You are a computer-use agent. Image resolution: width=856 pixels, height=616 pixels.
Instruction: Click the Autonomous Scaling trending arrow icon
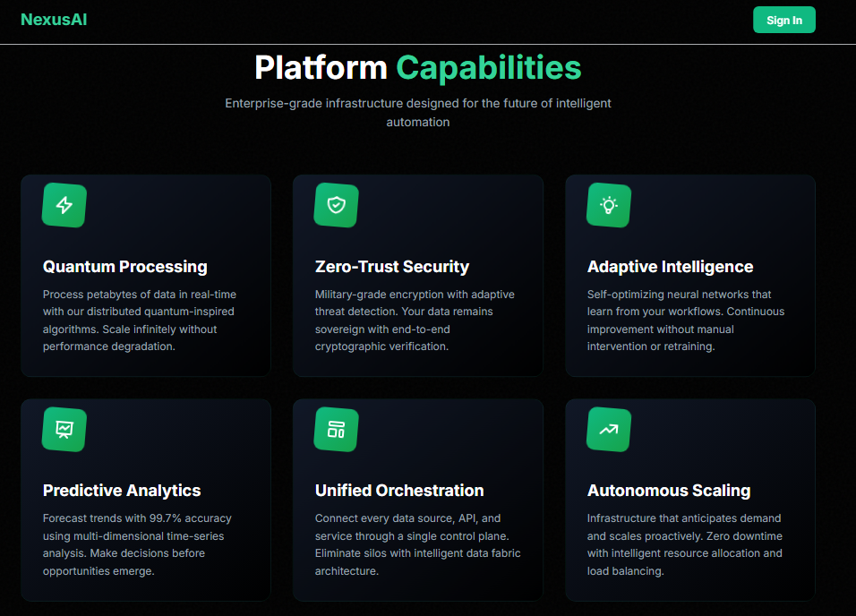[x=607, y=429]
